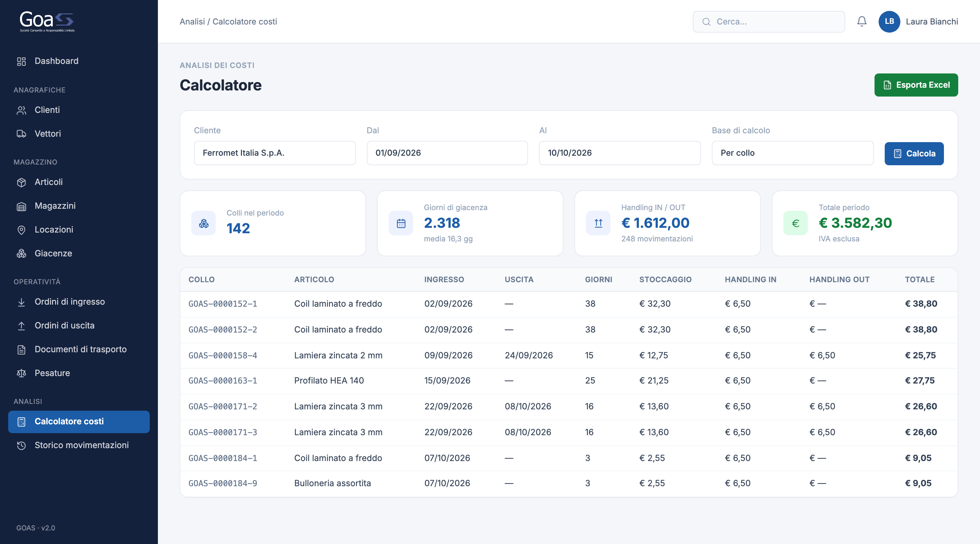Export data with Esporta Excel button
Viewport: 980px width, 544px height.
pos(916,85)
